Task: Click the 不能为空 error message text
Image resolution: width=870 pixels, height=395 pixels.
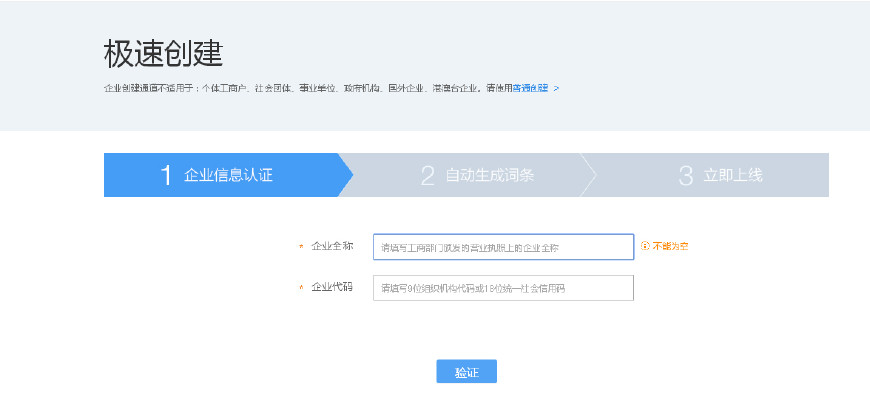Action: click(670, 246)
